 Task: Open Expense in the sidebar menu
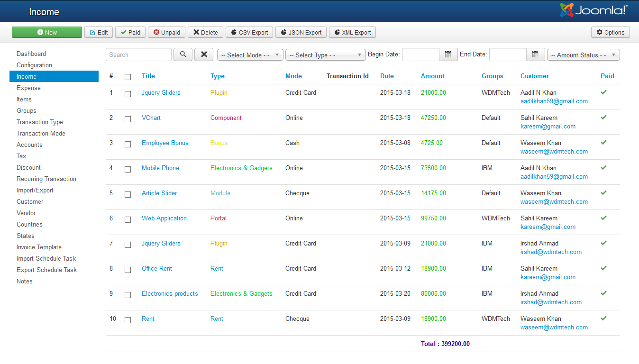click(28, 88)
